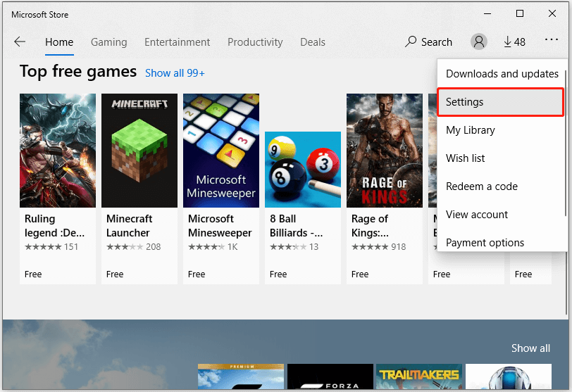
Task: Open downloads arrow showing 48
Action: point(514,42)
